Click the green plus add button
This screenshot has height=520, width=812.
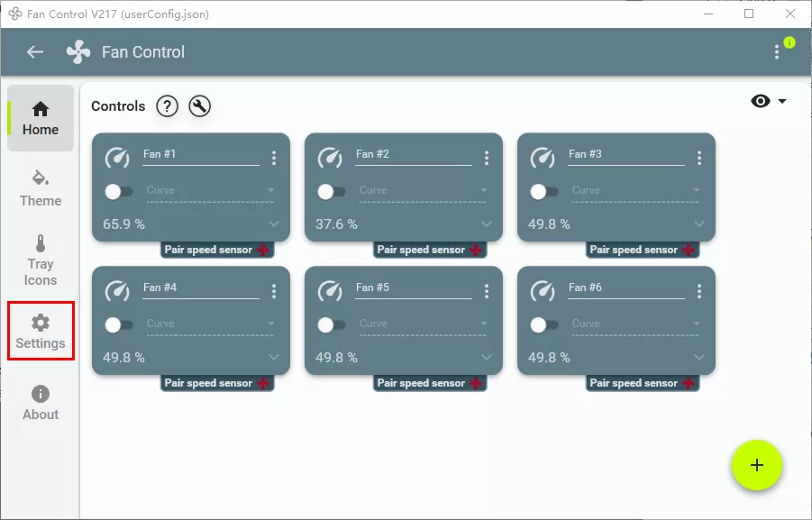tap(757, 465)
